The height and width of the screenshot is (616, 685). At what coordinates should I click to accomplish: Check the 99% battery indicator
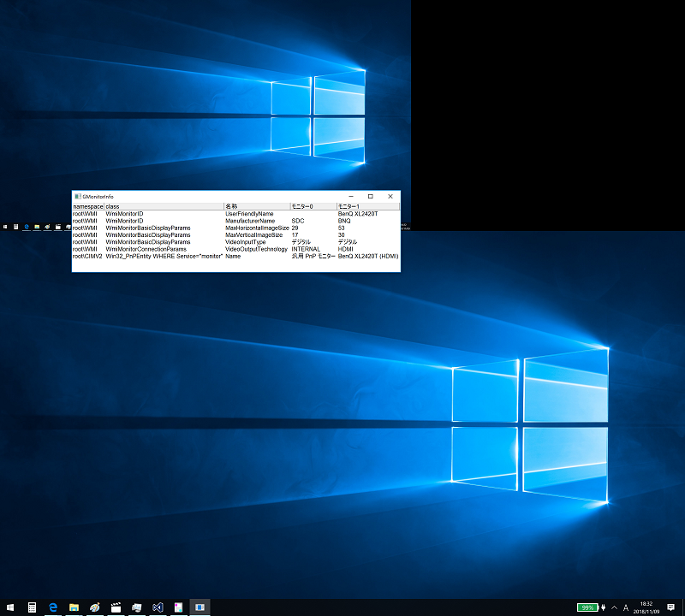587,607
